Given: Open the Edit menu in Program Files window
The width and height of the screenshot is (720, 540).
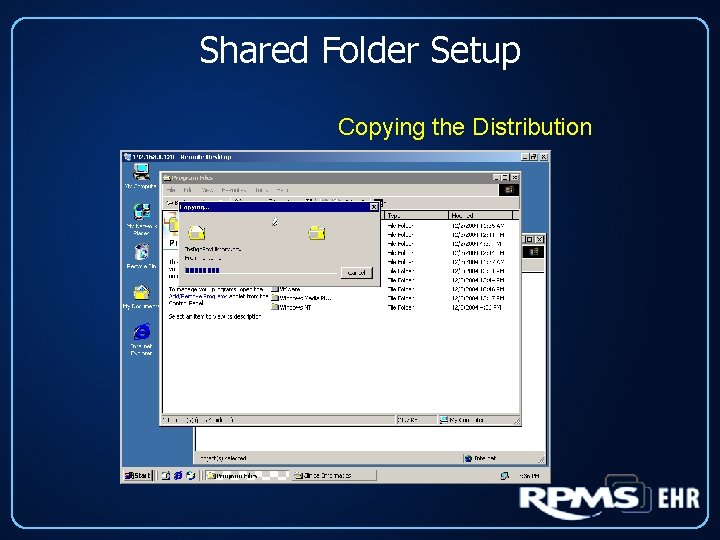Looking at the screenshot, I should coord(187,190).
